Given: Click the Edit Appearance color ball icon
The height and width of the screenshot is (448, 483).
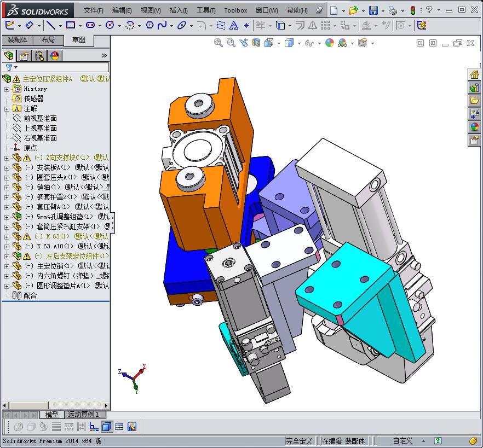Looking at the screenshot, I should [x=329, y=43].
